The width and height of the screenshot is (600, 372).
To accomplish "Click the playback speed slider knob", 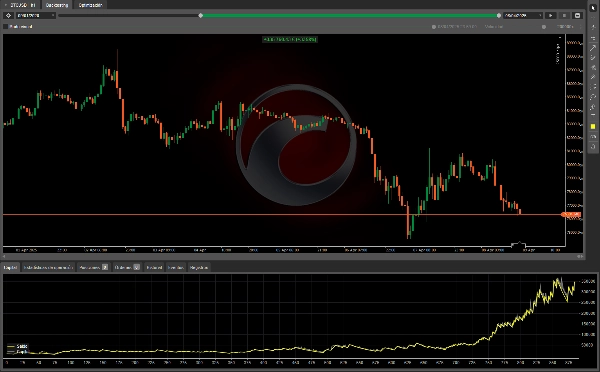I will (544, 27).
